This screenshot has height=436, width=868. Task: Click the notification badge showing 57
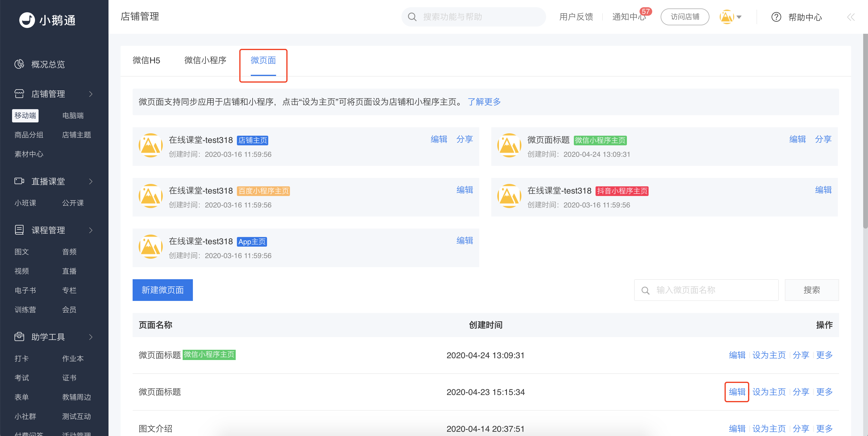tap(646, 11)
